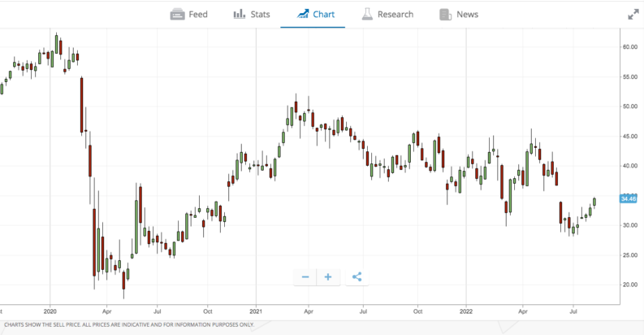Switch to the Stats tab
The width and height of the screenshot is (644, 335).
click(x=252, y=15)
